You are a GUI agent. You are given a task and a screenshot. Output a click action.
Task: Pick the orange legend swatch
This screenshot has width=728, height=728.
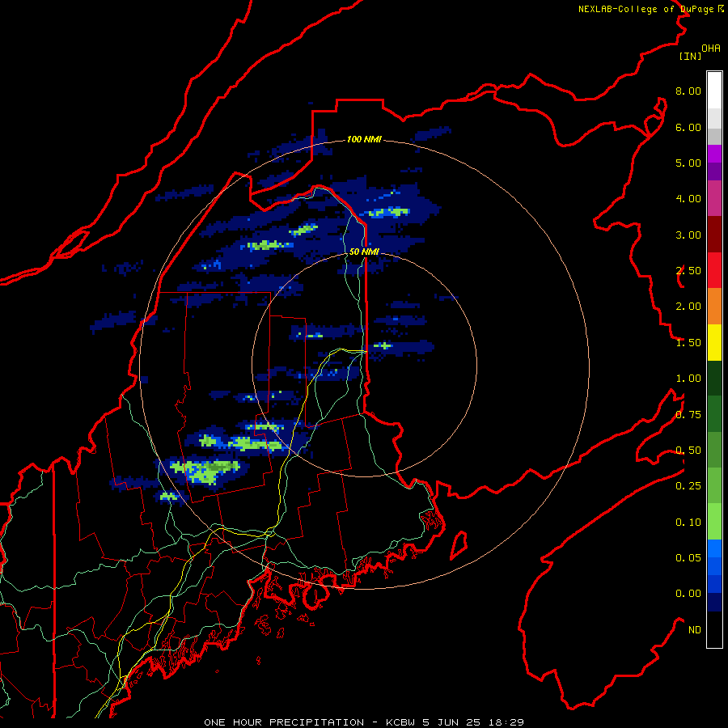click(714, 307)
